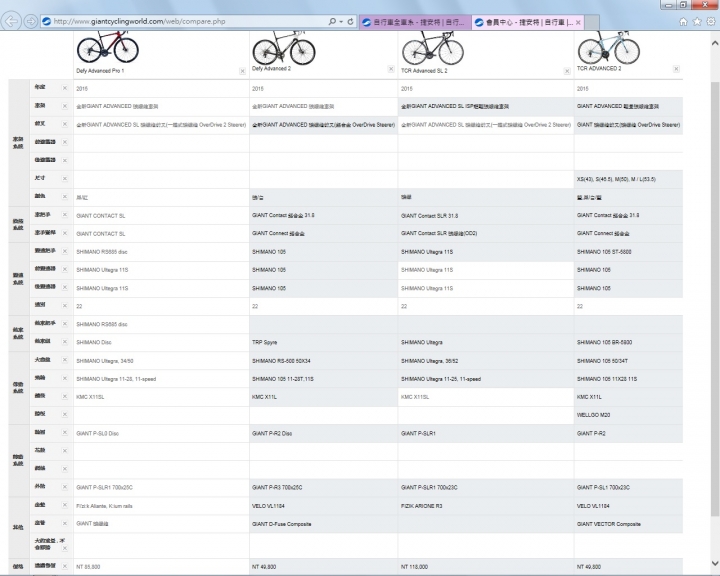Refresh the compare page
The width and height of the screenshot is (720, 576).
point(350,22)
